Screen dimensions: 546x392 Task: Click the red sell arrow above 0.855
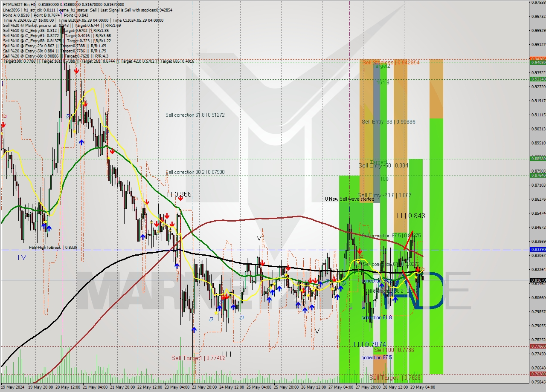pyautogui.click(x=180, y=198)
